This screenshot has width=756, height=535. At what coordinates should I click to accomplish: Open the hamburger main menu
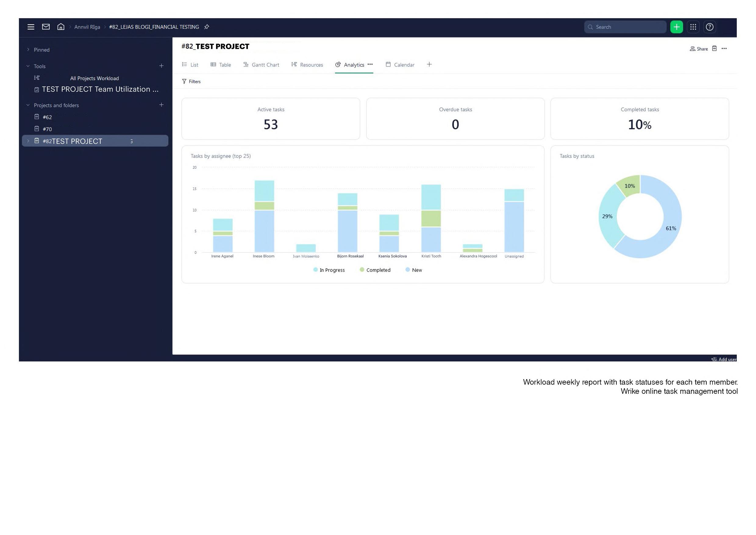(30, 27)
